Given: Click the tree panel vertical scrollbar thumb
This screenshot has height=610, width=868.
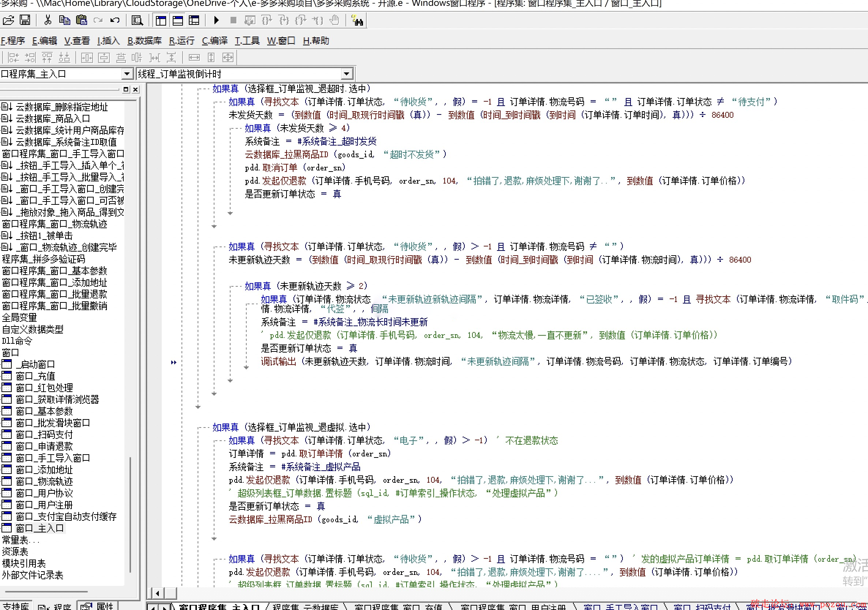Looking at the screenshot, I should pos(130,515).
